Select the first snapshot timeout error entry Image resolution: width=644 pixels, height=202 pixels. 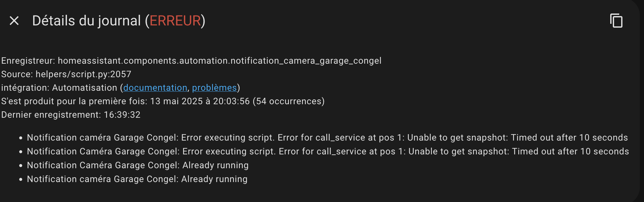click(x=327, y=138)
